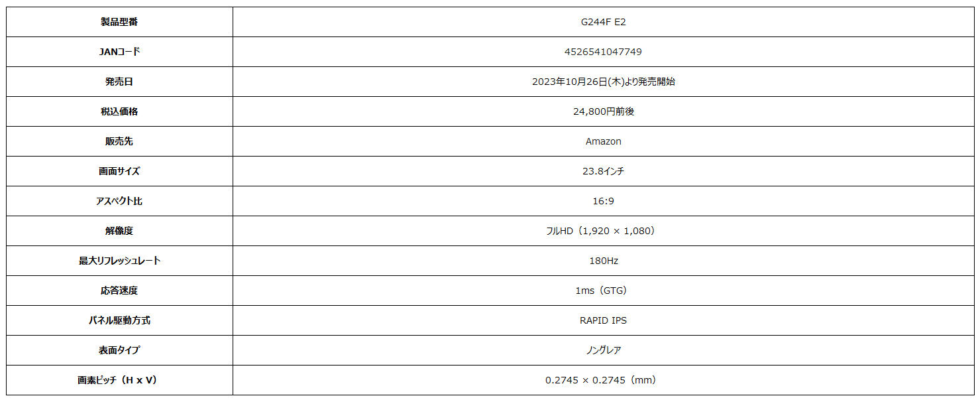
Task: Click the Amazon retailer cell
Action: tap(603, 141)
